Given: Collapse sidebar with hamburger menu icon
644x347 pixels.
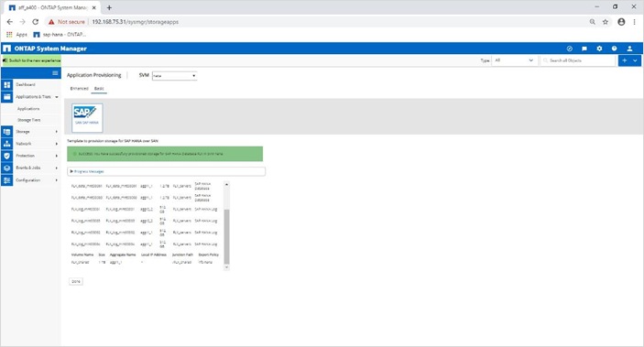Looking at the screenshot, I should pos(55,73).
